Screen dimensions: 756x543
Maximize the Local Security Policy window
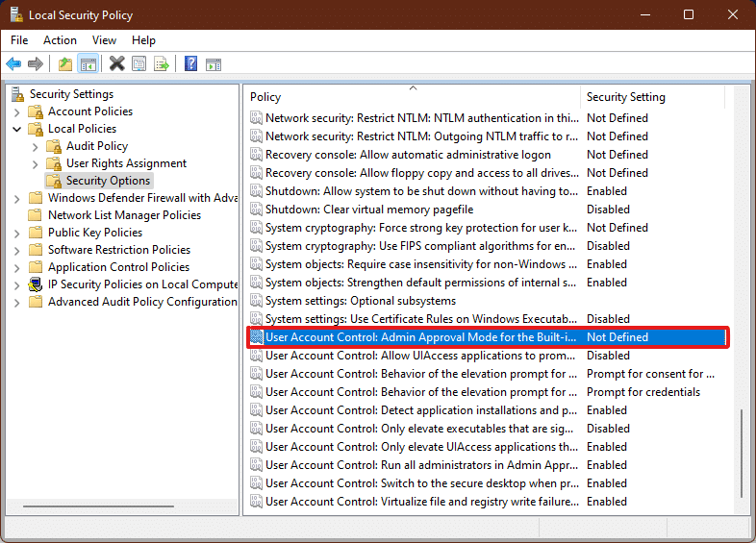pyautogui.click(x=689, y=14)
